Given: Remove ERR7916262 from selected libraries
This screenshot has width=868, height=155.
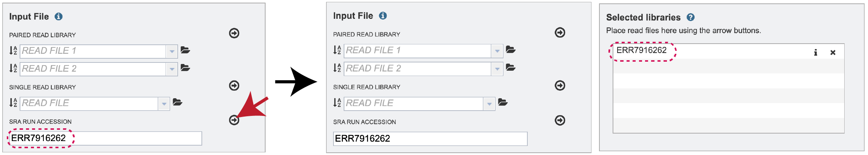Looking at the screenshot, I should [833, 53].
